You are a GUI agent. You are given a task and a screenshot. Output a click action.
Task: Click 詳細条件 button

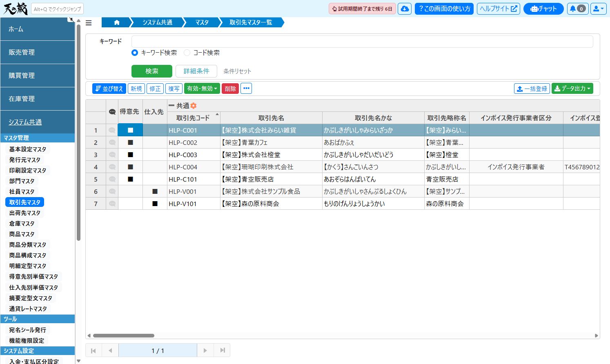click(x=196, y=71)
